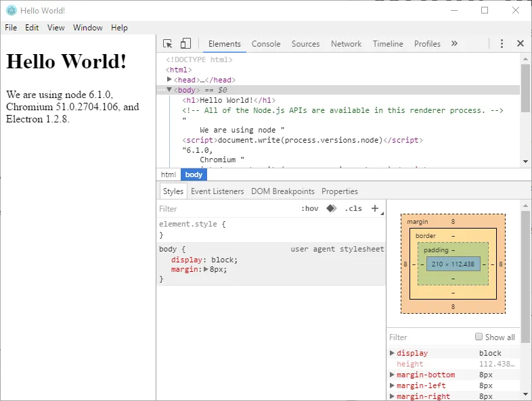This screenshot has height=401, width=532.
Task: Click the pin element state diamond icon
Action: coord(331,208)
